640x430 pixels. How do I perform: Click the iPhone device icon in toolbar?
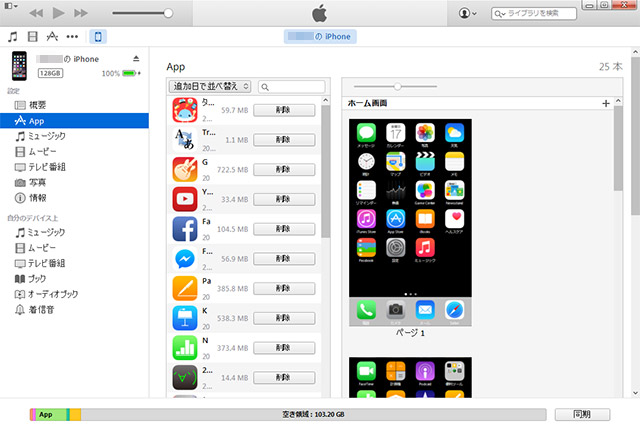point(98,37)
